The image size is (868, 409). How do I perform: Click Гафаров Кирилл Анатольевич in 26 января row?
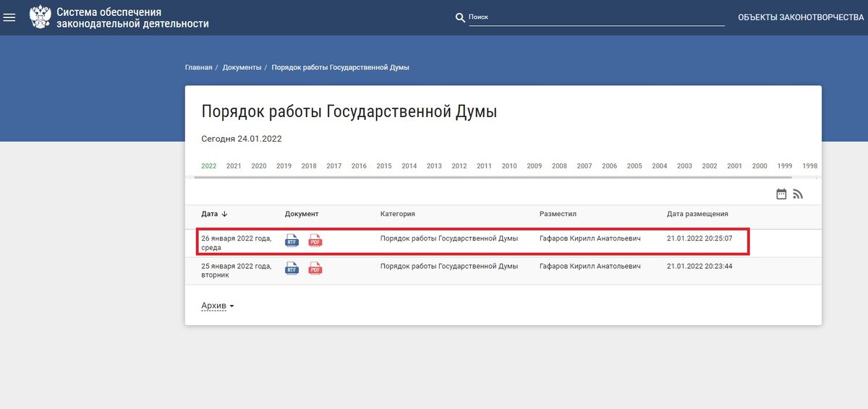[590, 238]
